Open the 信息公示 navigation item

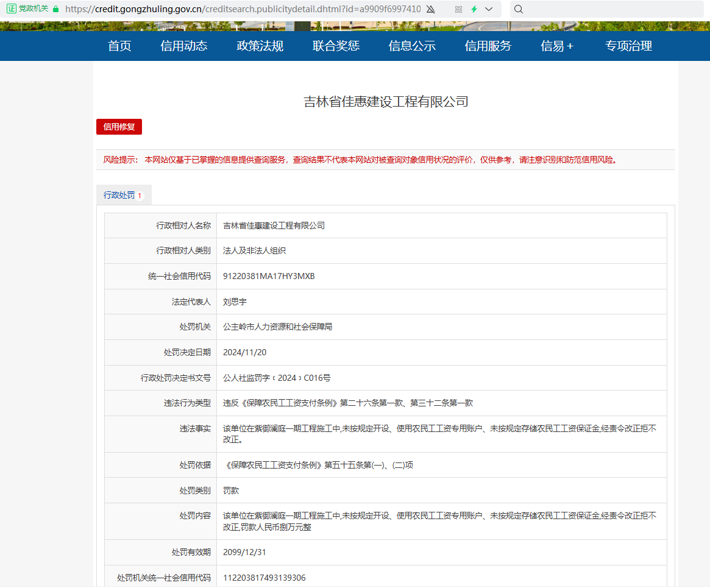point(412,46)
